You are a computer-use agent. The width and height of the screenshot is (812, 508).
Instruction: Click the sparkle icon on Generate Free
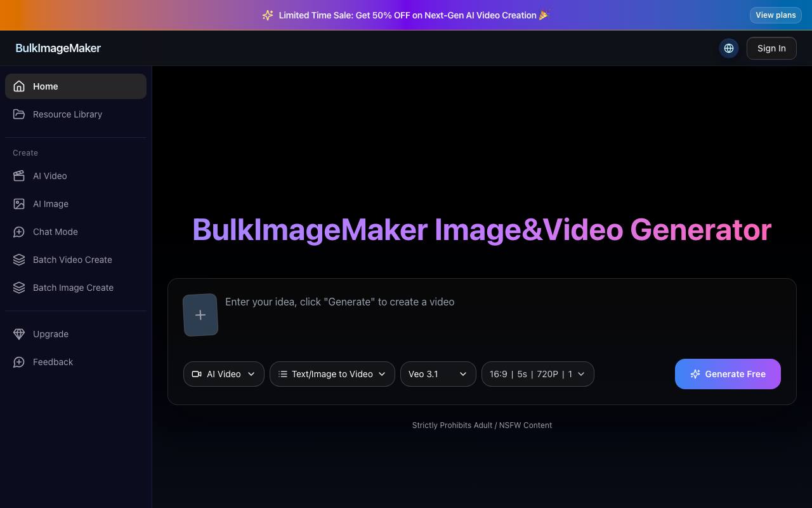(695, 374)
